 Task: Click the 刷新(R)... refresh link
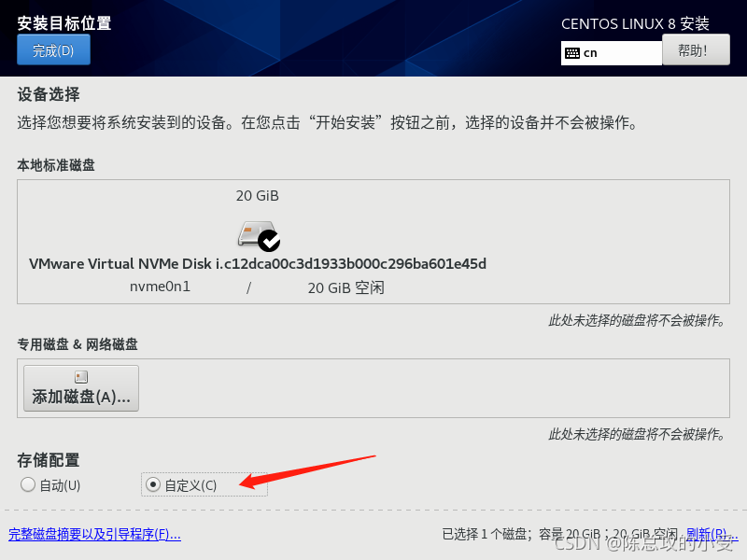click(x=712, y=534)
